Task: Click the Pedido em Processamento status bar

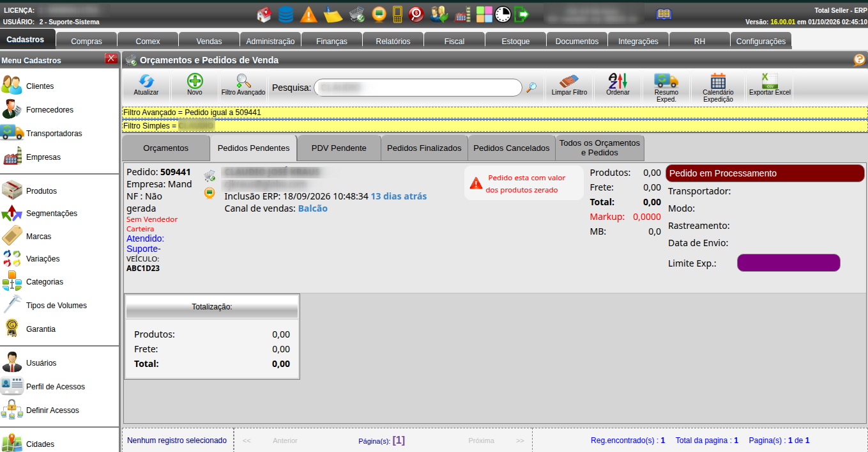Action: (x=765, y=173)
